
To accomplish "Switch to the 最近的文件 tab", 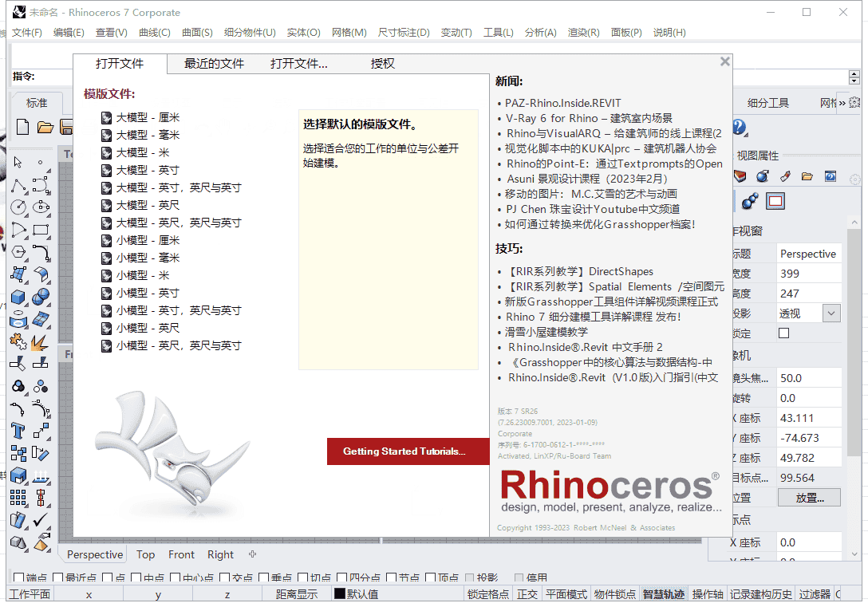I will (x=215, y=63).
